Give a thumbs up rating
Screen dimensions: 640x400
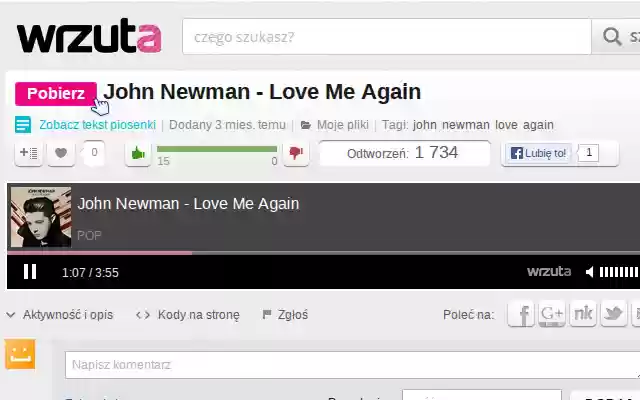click(138, 153)
